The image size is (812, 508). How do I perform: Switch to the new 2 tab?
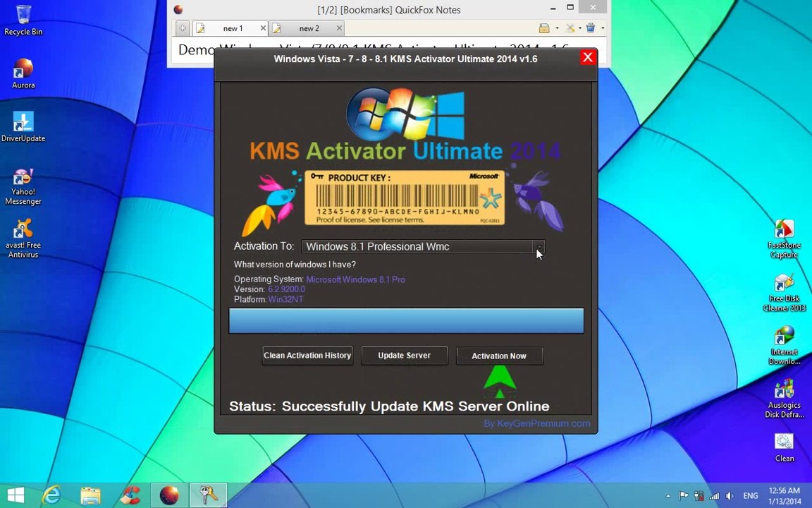pyautogui.click(x=307, y=28)
